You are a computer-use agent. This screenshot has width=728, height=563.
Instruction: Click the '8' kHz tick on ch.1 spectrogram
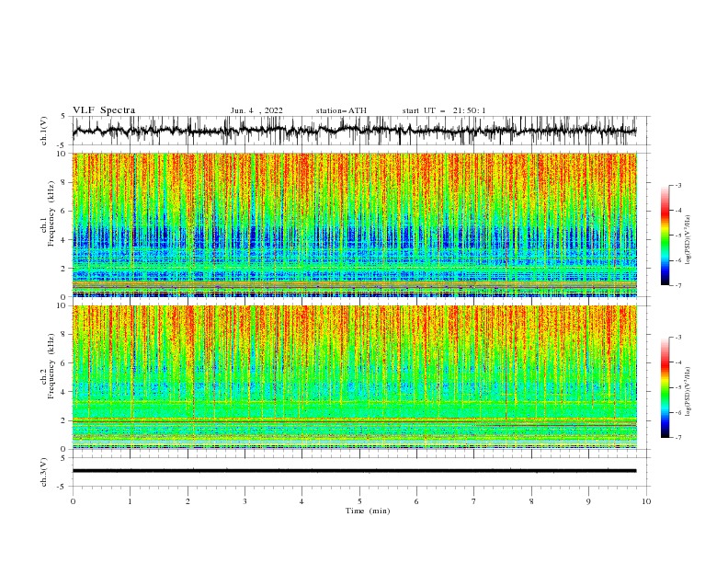(x=64, y=182)
